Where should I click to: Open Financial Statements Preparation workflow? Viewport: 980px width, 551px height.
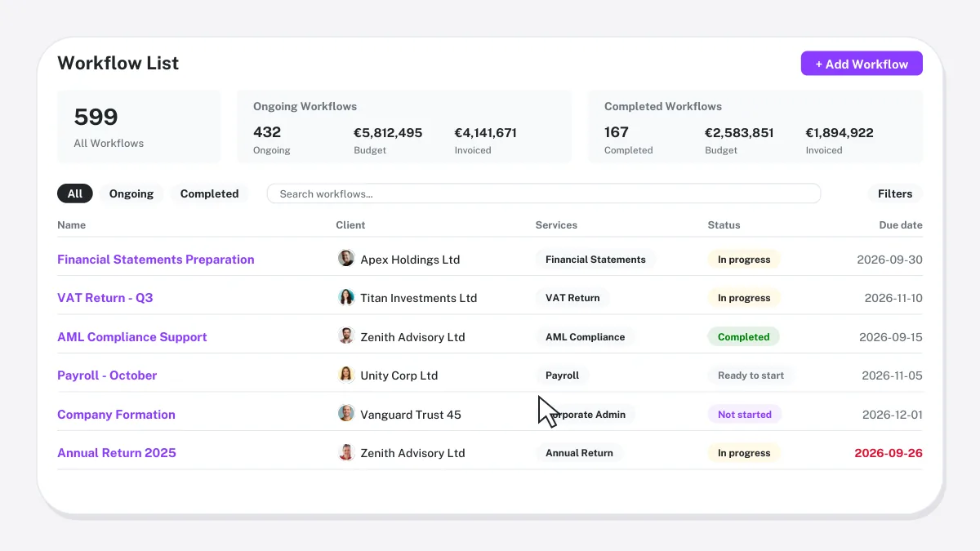(x=156, y=260)
